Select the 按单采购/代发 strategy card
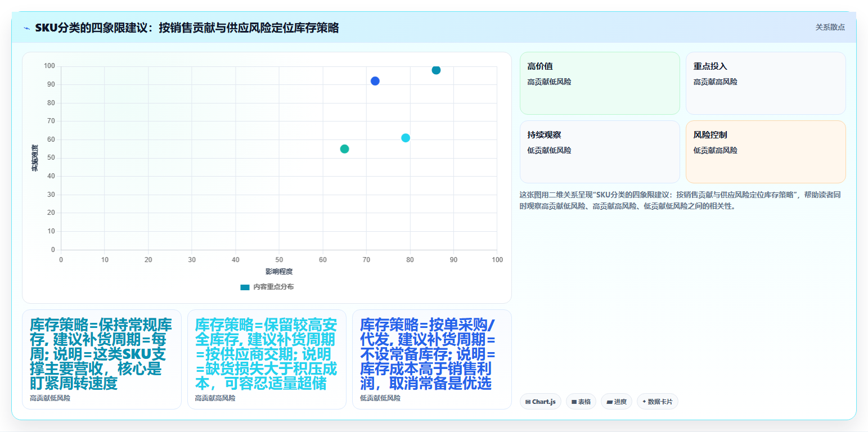 (x=432, y=359)
